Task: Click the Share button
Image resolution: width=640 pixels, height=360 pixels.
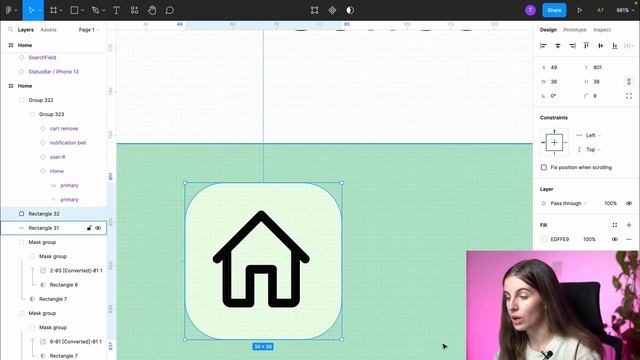Action: point(554,10)
